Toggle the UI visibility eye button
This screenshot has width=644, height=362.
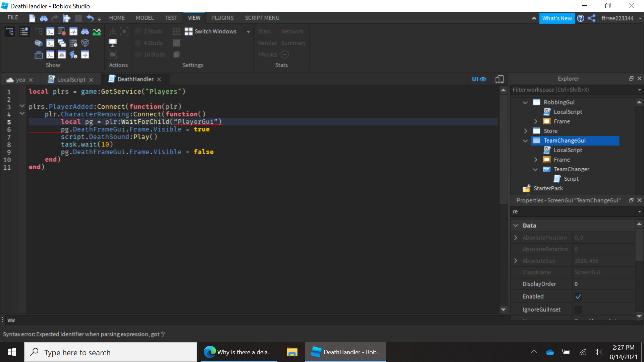[x=479, y=79]
